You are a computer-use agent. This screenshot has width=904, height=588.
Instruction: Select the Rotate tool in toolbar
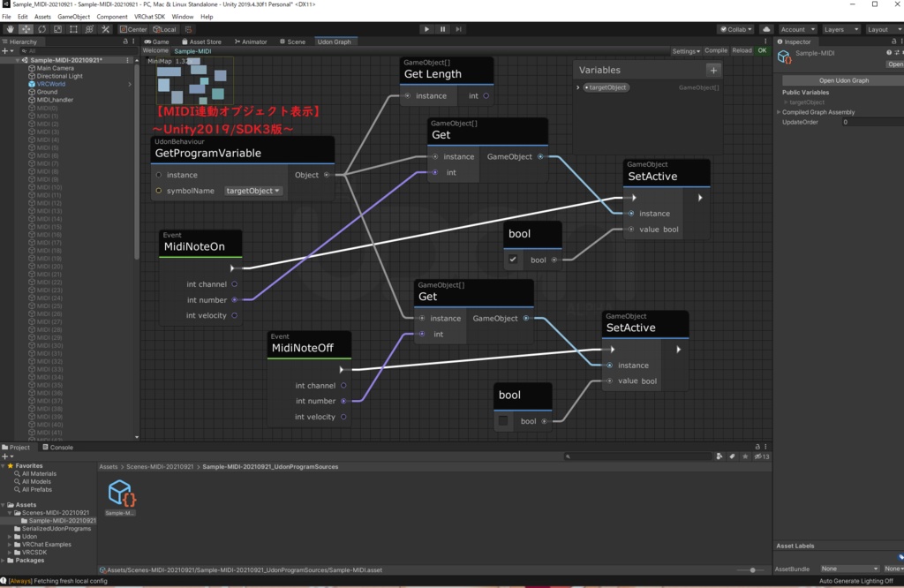tap(42, 29)
